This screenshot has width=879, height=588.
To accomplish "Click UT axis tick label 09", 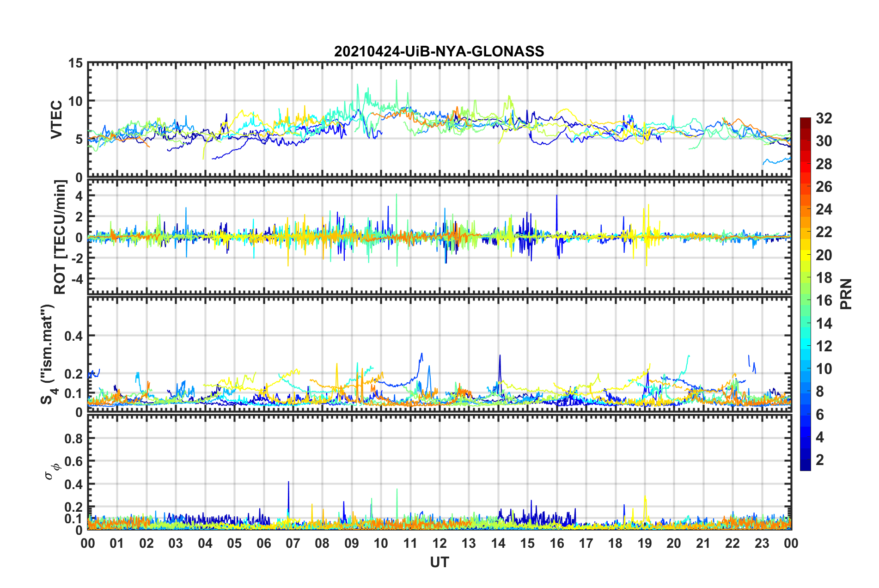I will tap(352, 543).
